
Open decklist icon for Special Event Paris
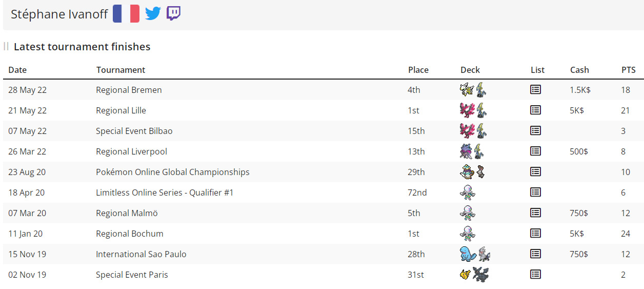coord(535,275)
